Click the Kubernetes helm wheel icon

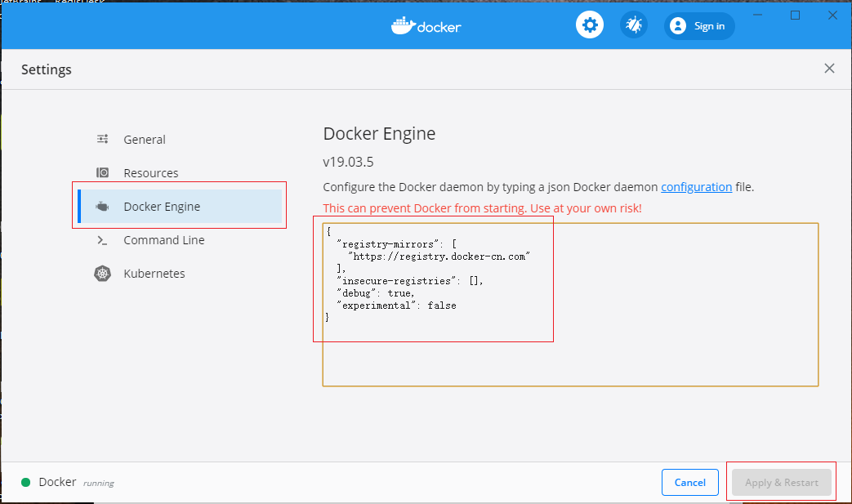click(x=103, y=274)
